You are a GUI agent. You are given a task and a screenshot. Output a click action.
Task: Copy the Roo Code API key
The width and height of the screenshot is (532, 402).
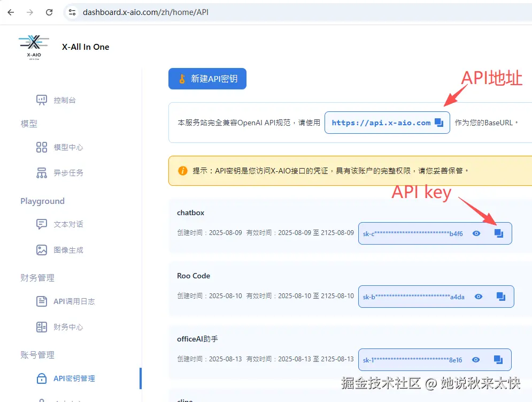[501, 297]
